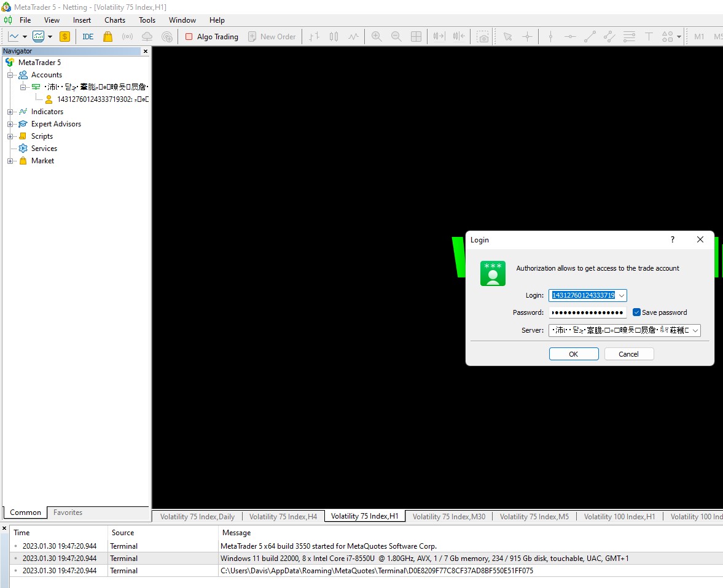Close the Navigator panel

click(x=146, y=51)
